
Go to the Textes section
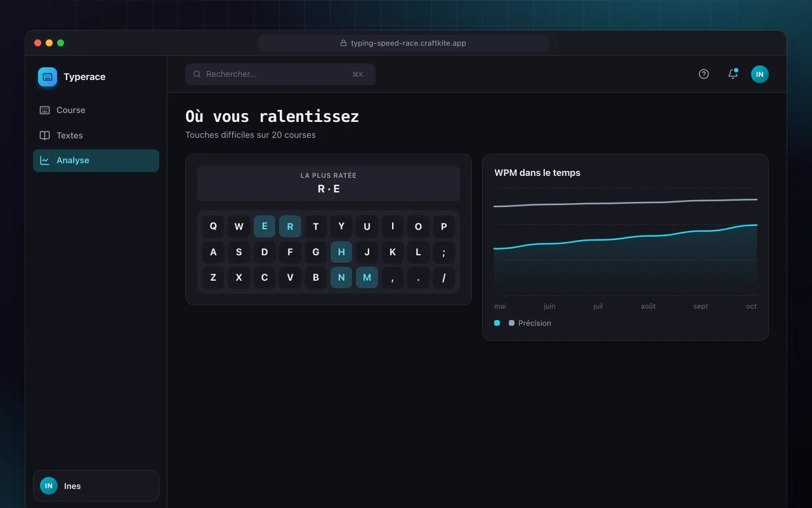pos(96,135)
